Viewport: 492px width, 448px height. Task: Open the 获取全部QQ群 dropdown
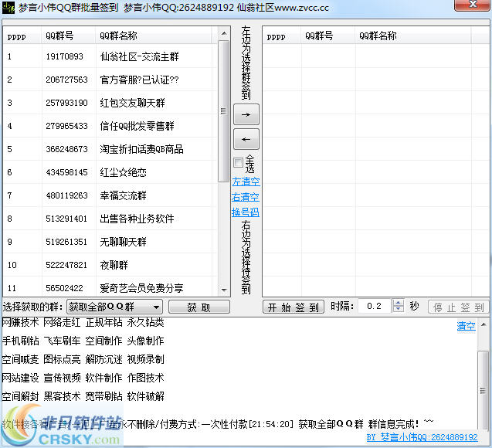coord(114,307)
